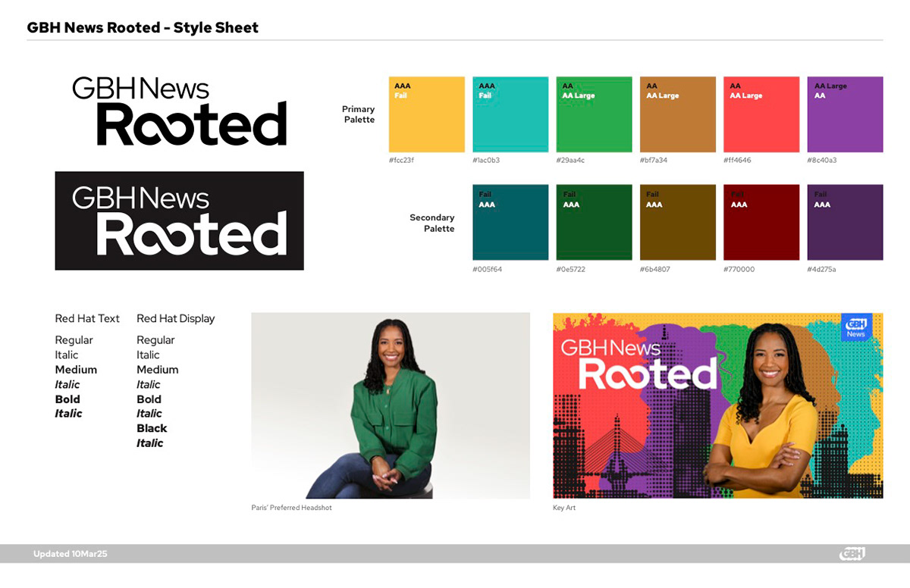Select the dark teal #005f64 swatch

click(510, 223)
